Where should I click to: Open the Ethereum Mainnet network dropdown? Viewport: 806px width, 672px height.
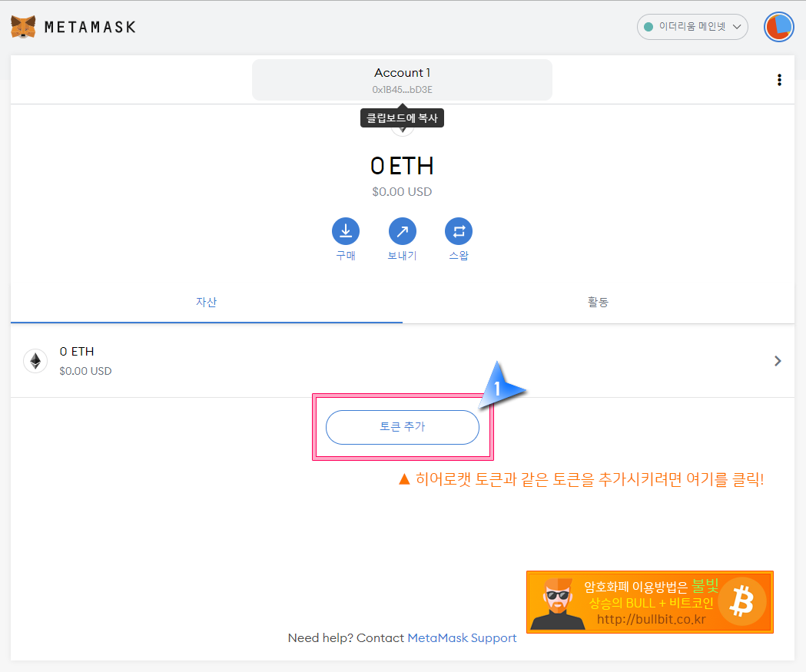tap(692, 27)
